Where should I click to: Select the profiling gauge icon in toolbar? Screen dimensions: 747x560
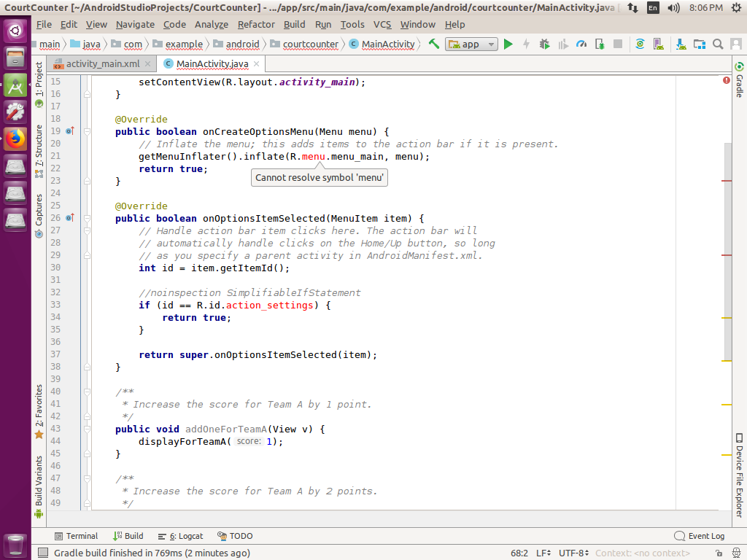pos(581,44)
